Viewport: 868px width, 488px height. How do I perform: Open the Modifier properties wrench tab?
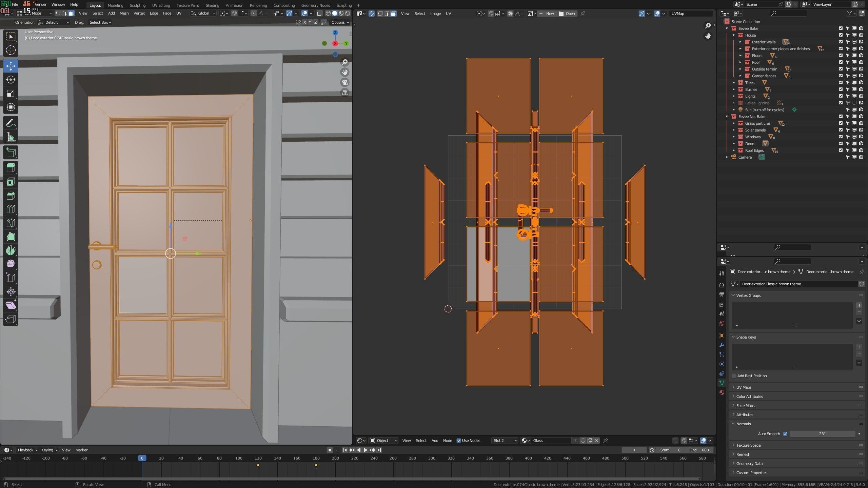[722, 345]
